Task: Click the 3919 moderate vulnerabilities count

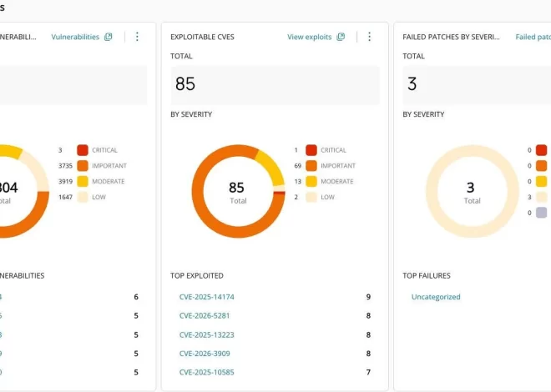Action: pyautogui.click(x=65, y=182)
